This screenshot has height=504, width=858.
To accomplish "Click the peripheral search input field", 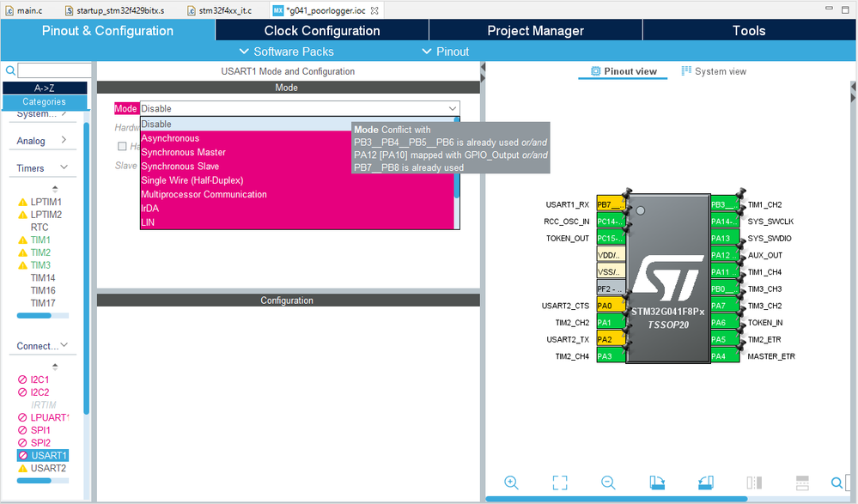I will click(54, 70).
